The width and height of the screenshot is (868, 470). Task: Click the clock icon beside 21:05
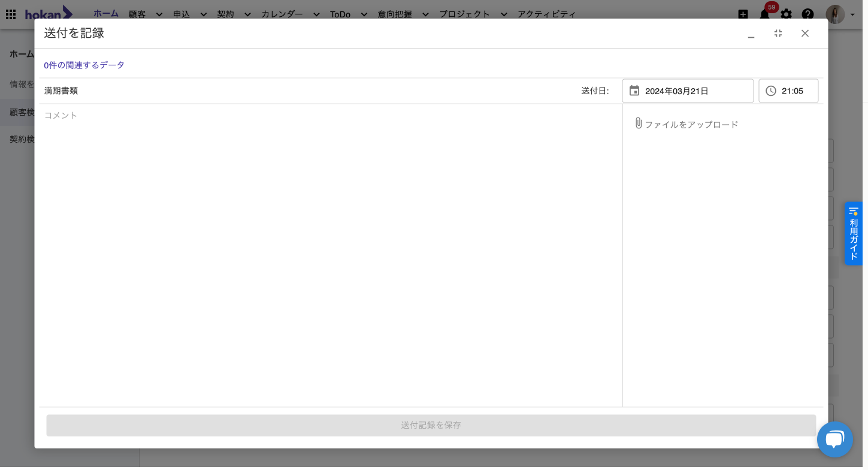tap(771, 91)
